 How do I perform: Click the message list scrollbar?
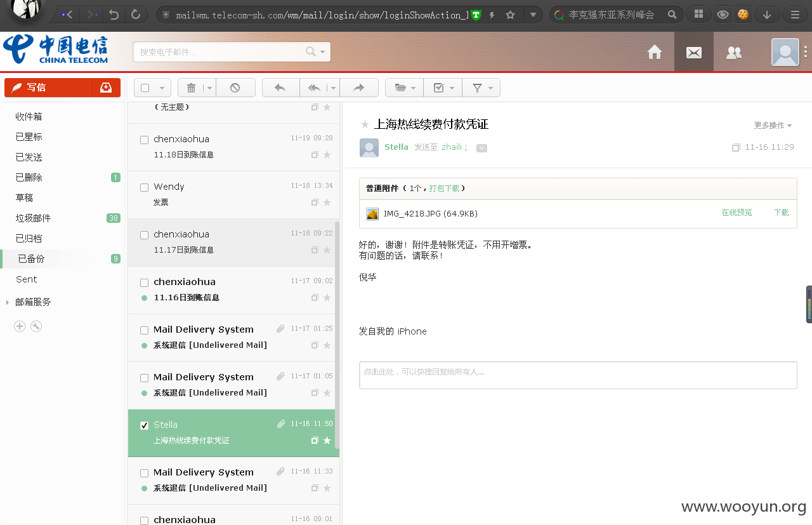coord(337,335)
